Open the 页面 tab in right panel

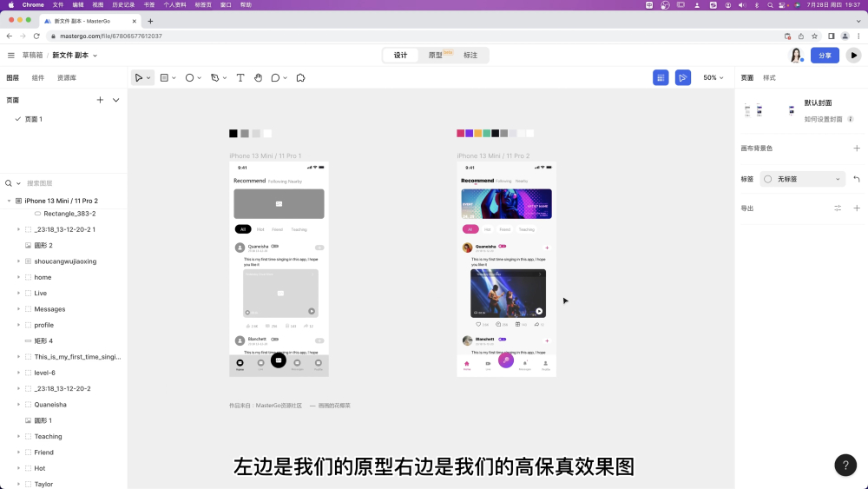coord(747,78)
